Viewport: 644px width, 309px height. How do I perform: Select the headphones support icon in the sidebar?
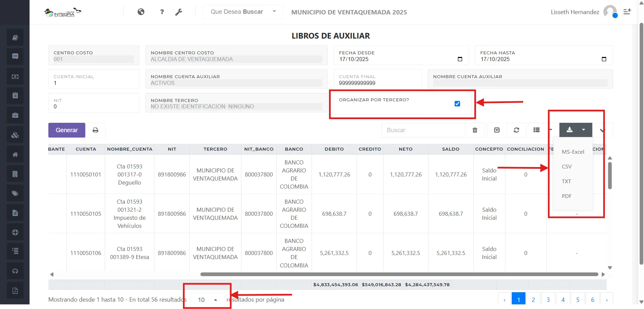(15, 271)
